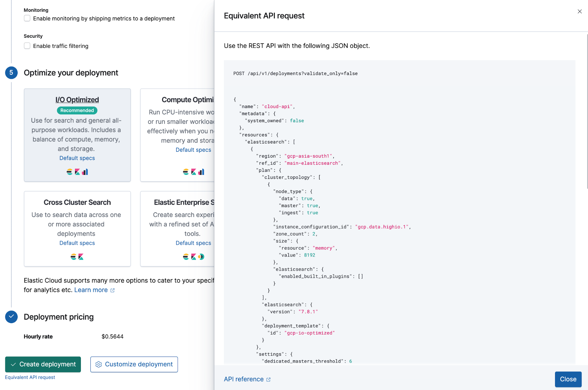Click the "memory" resource value
The height and width of the screenshot is (390, 588).
(x=324, y=248)
